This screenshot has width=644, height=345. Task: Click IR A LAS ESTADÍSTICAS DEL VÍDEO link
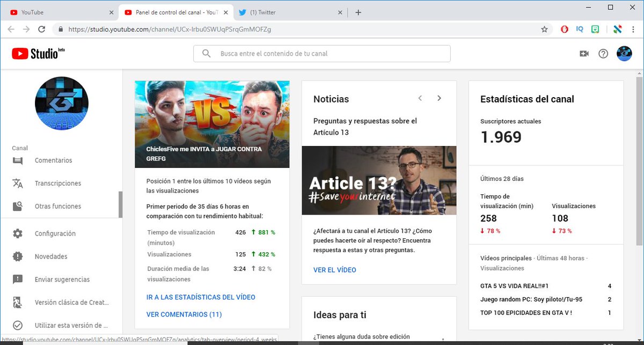point(201,297)
